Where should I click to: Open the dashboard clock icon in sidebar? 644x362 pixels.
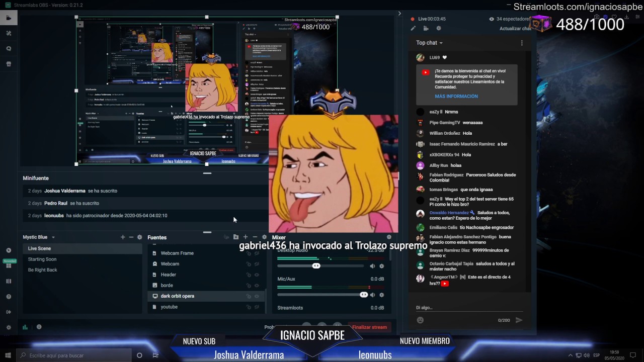click(9, 250)
